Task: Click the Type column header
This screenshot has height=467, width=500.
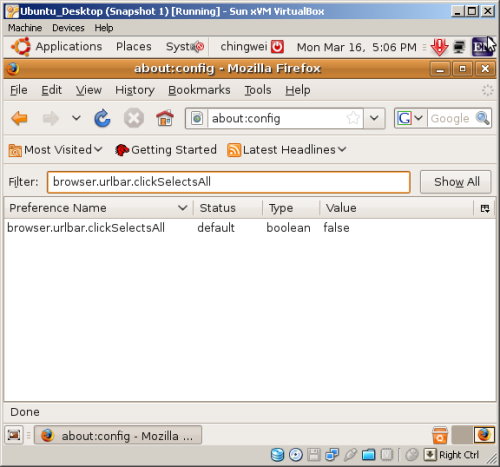Action: click(291, 208)
